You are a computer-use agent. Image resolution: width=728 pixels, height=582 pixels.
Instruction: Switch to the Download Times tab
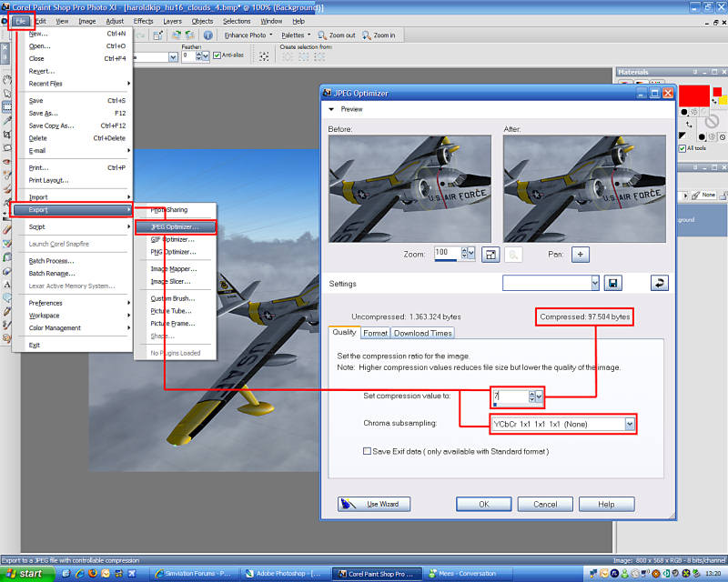[423, 333]
